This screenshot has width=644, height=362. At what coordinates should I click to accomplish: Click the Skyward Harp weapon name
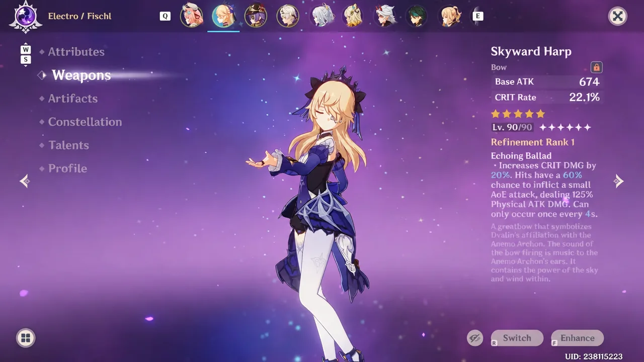531,51
